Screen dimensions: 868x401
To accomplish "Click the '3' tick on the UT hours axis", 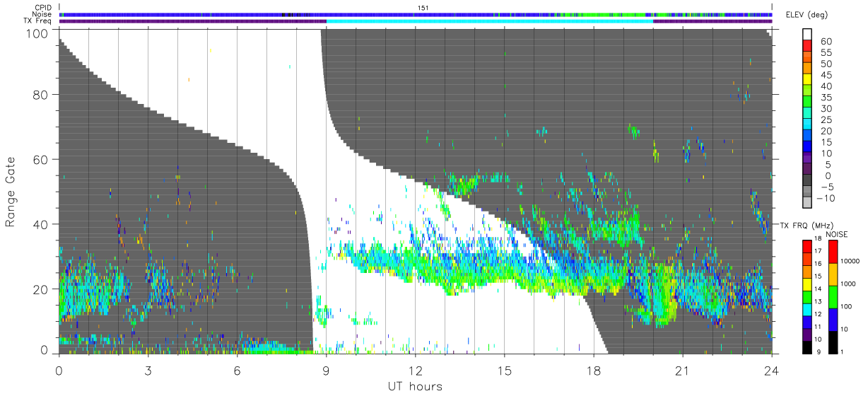I will click(148, 371).
